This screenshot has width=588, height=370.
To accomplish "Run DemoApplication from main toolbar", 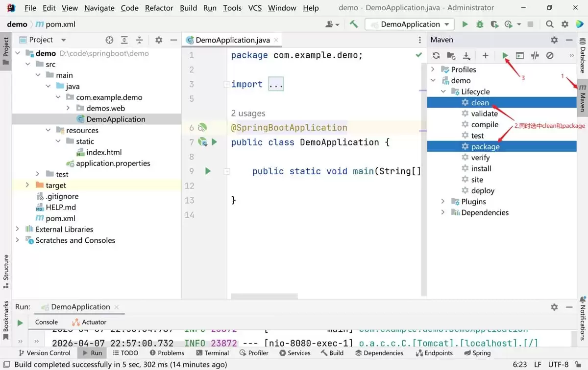I will coord(465,24).
